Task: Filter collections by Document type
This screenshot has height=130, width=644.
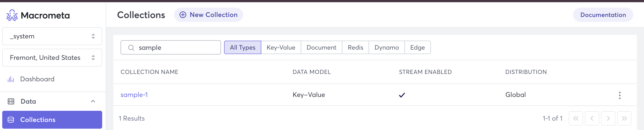Action: (321, 48)
